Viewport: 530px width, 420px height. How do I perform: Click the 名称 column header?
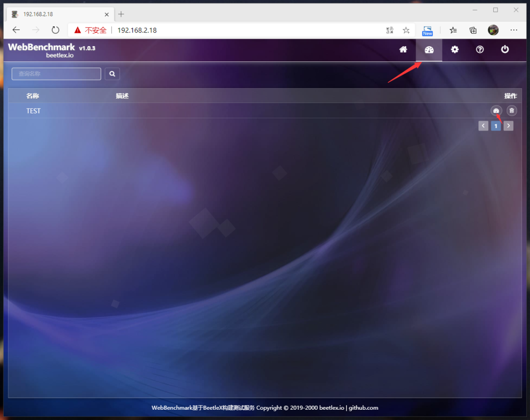(x=32, y=96)
